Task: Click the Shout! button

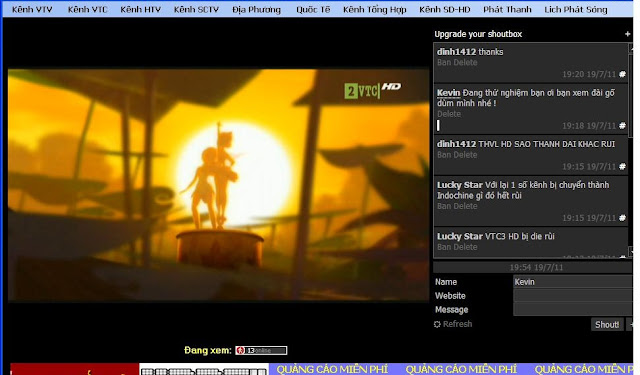Action: point(607,324)
